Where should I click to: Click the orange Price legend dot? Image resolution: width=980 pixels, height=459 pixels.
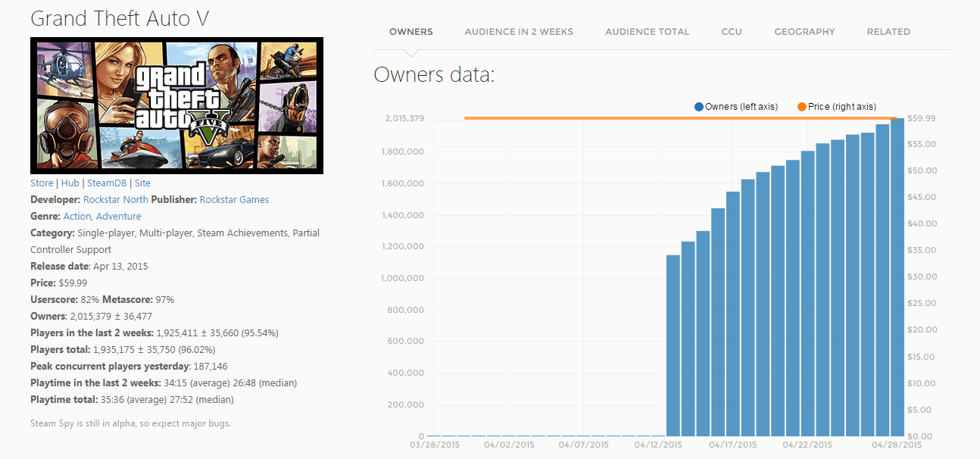801,106
